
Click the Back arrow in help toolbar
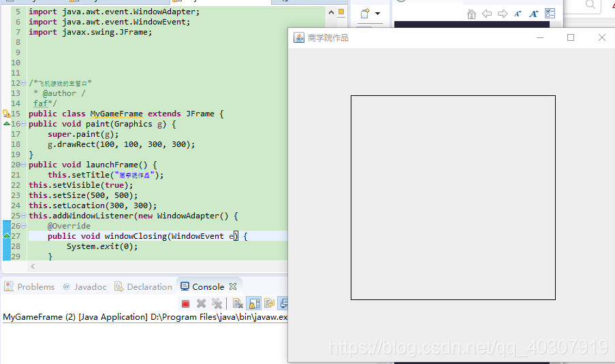(487, 14)
